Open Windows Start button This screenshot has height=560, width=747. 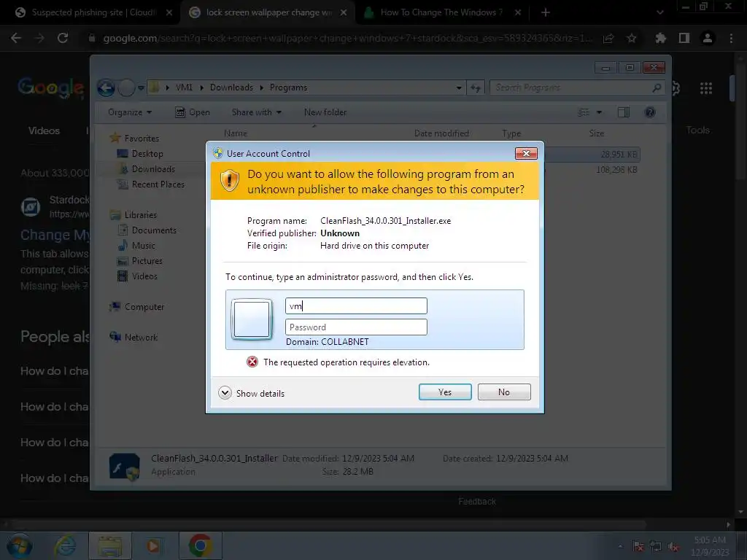[x=19, y=545]
